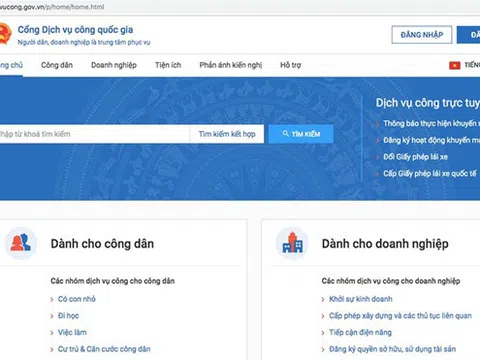This screenshot has width=480, height=360.
Task: Click 'Các nhóm dịch vụ công cho công dân' text
Action: (113, 281)
